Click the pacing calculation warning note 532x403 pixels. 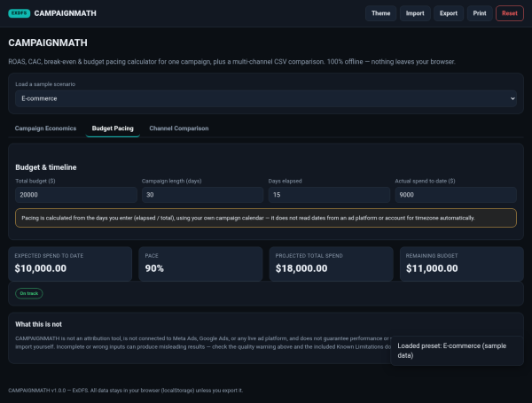click(266, 218)
